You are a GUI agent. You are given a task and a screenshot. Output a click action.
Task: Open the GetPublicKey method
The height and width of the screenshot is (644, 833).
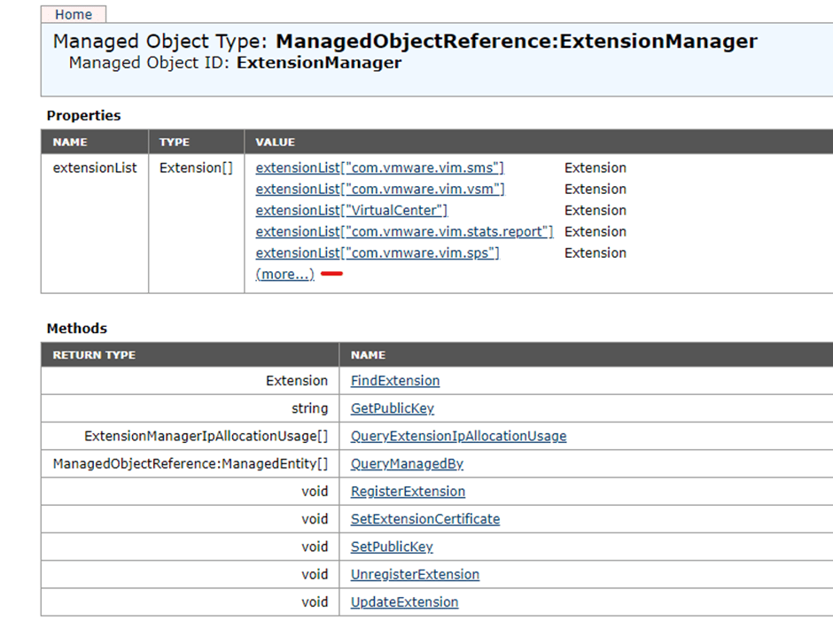point(392,408)
